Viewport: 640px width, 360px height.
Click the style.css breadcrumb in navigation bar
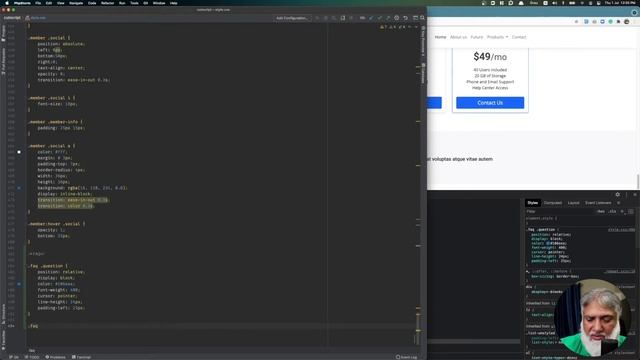36,18
